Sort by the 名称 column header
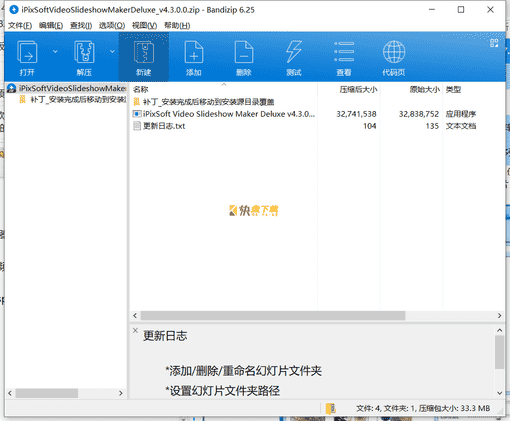This screenshot has height=421, width=510. pyautogui.click(x=140, y=89)
